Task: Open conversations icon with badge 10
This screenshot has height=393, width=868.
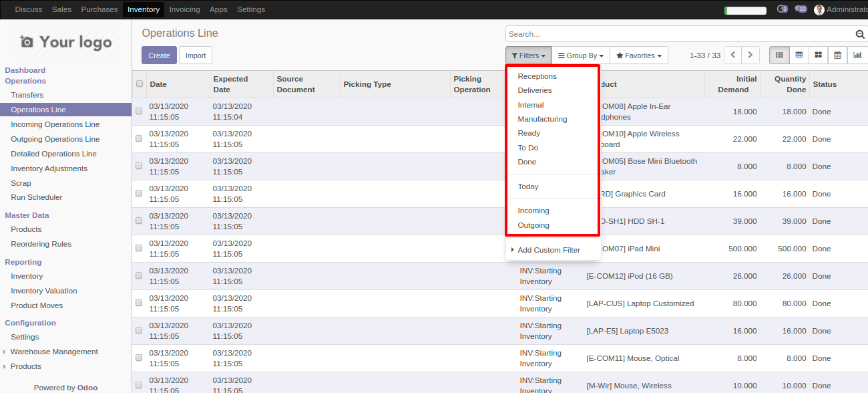Action: point(801,9)
